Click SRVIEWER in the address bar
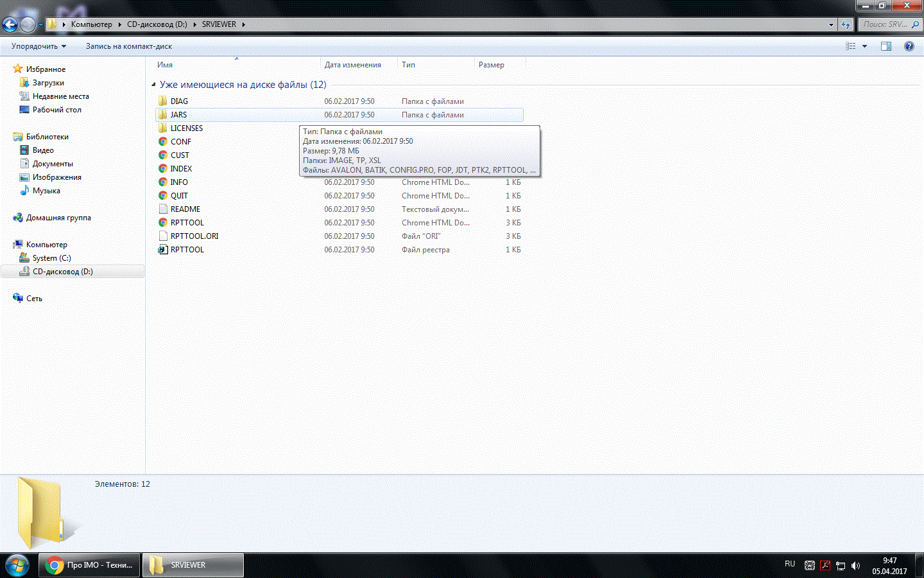Image resolution: width=924 pixels, height=578 pixels. 219,24
